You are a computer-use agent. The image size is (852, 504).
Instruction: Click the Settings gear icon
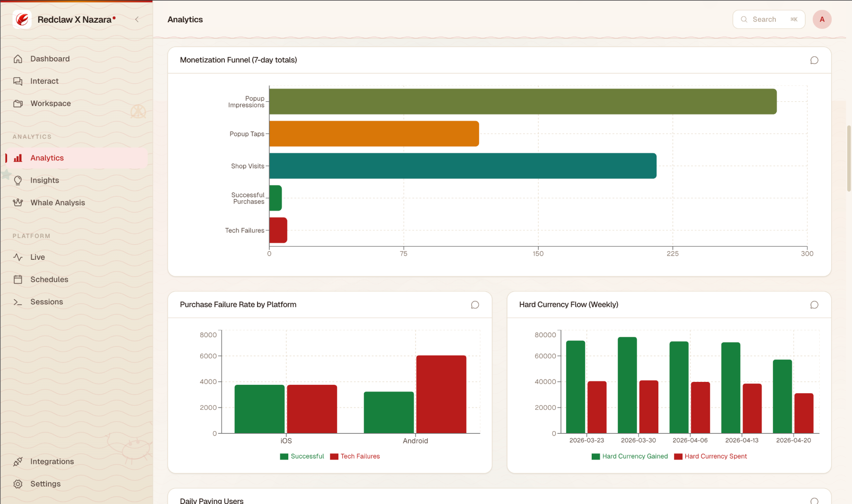[x=18, y=484]
